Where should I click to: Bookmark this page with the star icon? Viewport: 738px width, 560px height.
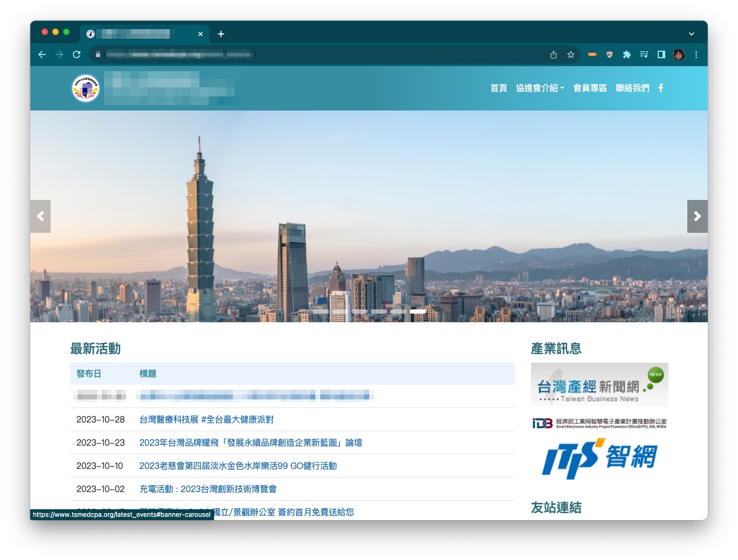pyautogui.click(x=570, y=54)
